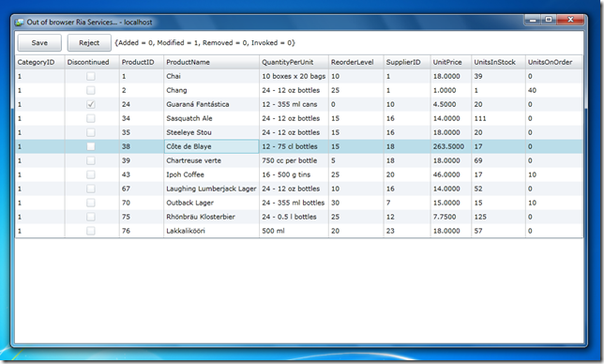Select the Guaraná Fantástica cell
Image resolution: width=604 pixels, height=364 pixels.
click(x=211, y=104)
